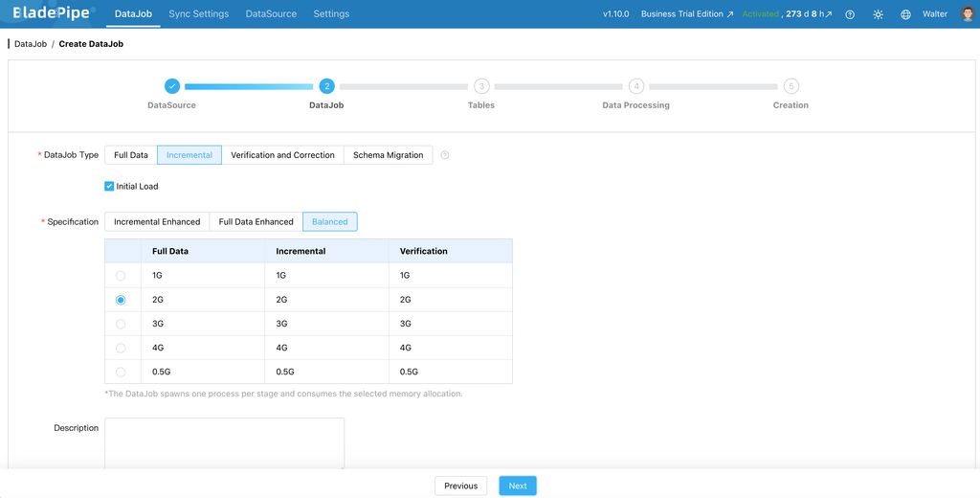Select Full Data Enhanced specification

[x=256, y=222]
